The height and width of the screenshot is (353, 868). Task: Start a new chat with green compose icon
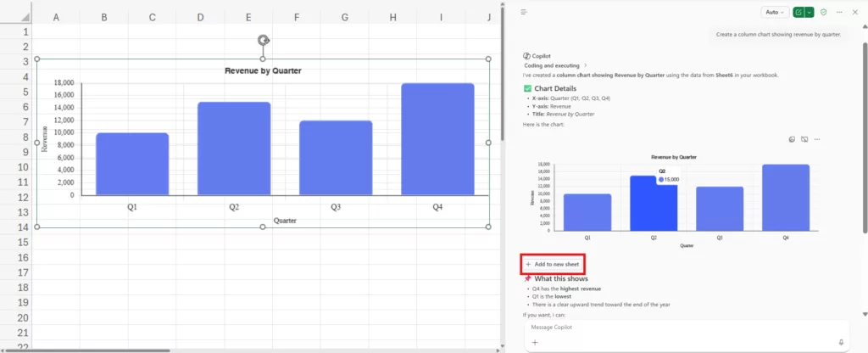(798, 12)
